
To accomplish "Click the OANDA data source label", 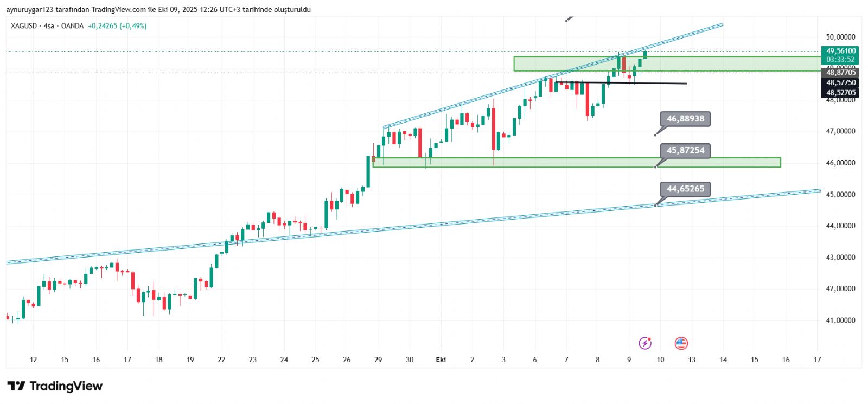I will click(72, 26).
